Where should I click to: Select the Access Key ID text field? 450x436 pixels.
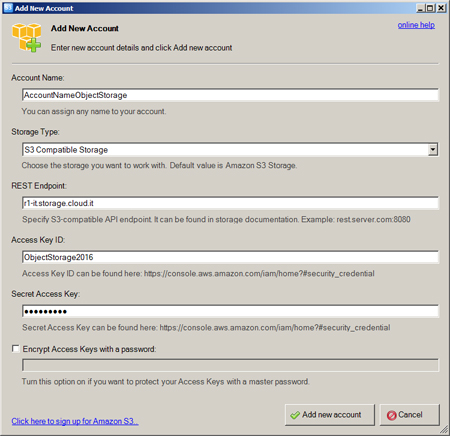tap(230, 257)
